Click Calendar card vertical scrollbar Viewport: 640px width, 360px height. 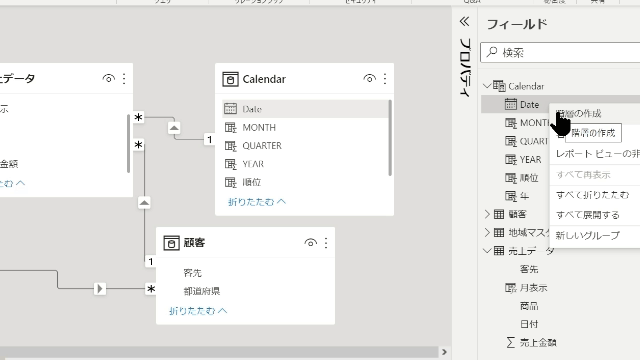point(390,138)
